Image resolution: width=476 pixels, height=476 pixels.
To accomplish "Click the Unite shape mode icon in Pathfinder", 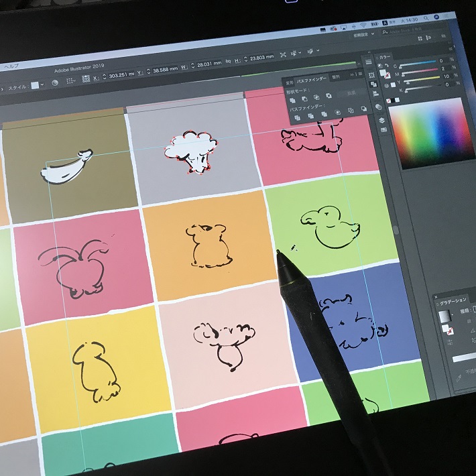I will (293, 100).
